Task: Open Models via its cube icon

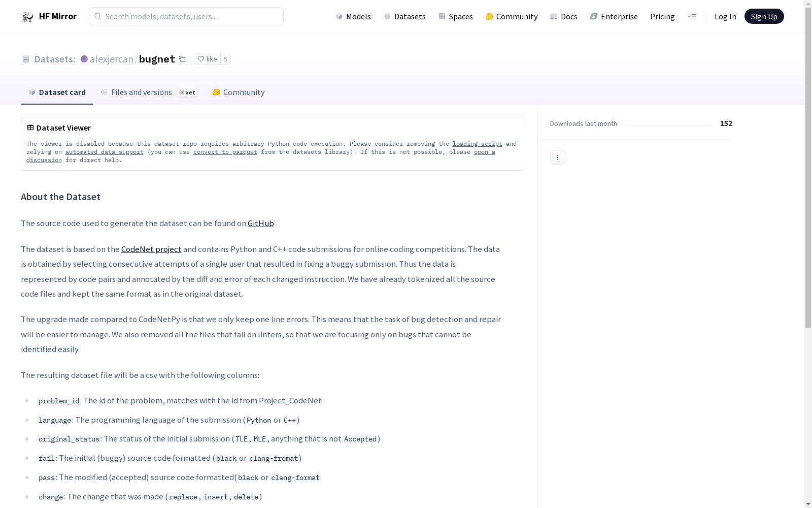Action: point(339,17)
